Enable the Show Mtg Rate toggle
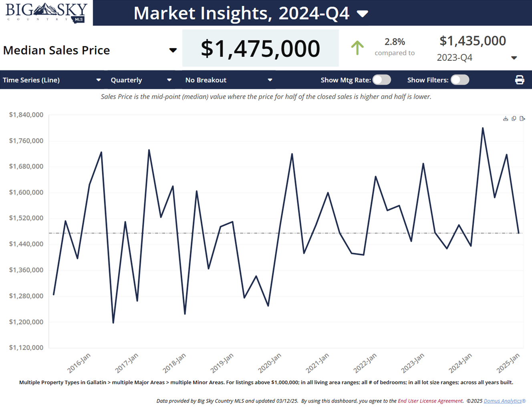This screenshot has width=532, height=409. point(381,80)
